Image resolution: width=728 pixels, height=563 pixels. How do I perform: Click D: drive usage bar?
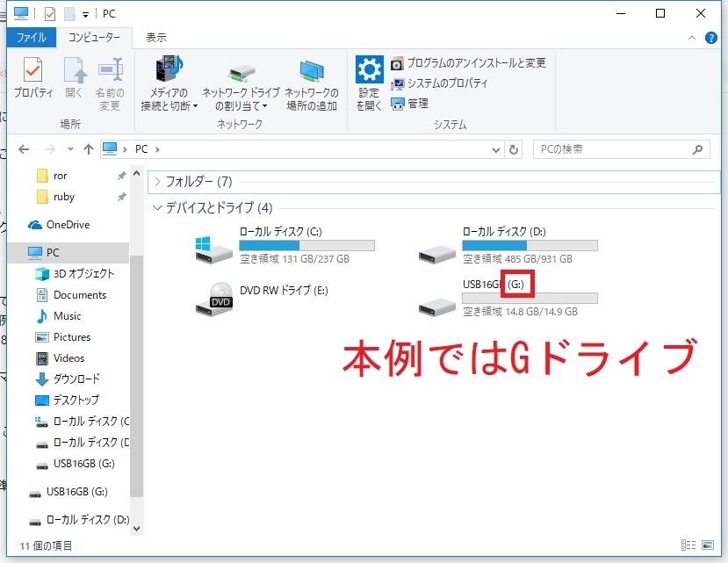pyautogui.click(x=530, y=245)
